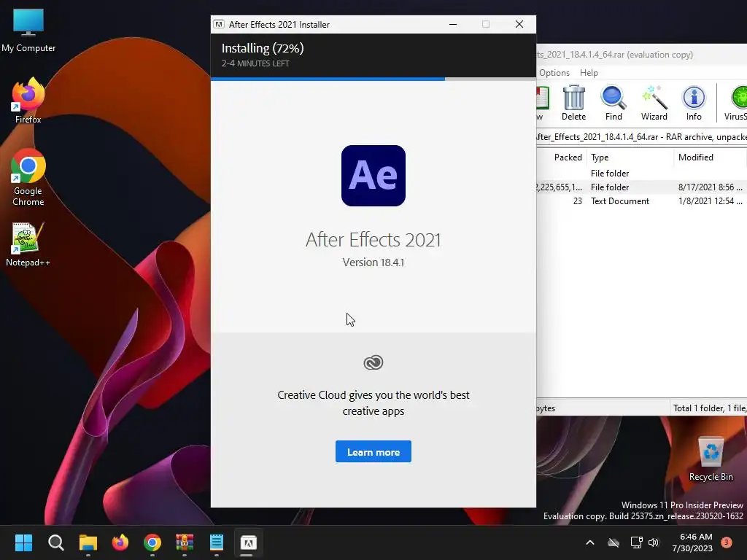Open the Recycle Bin on the desktop
The height and width of the screenshot is (560, 747).
[711, 459]
